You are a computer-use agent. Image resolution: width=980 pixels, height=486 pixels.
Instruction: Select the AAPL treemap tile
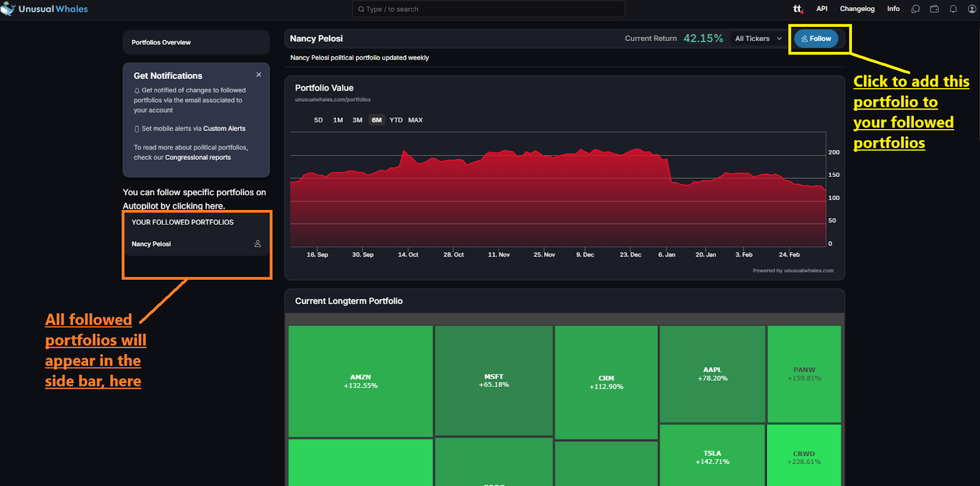click(x=712, y=374)
